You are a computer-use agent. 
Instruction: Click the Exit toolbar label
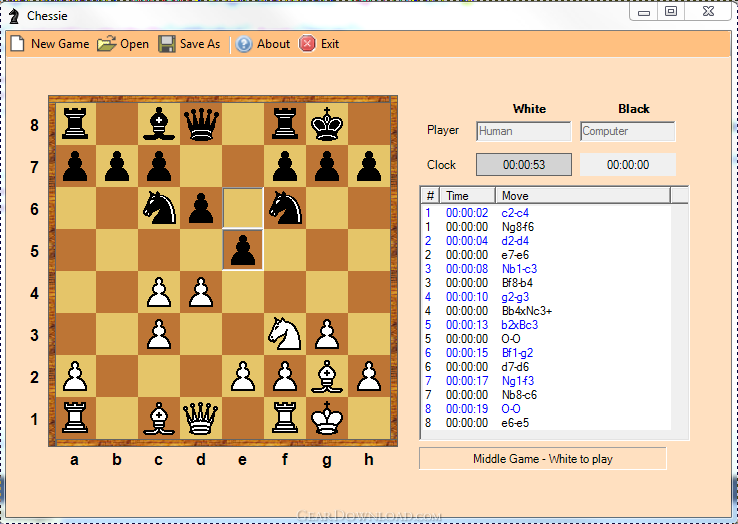(330, 44)
